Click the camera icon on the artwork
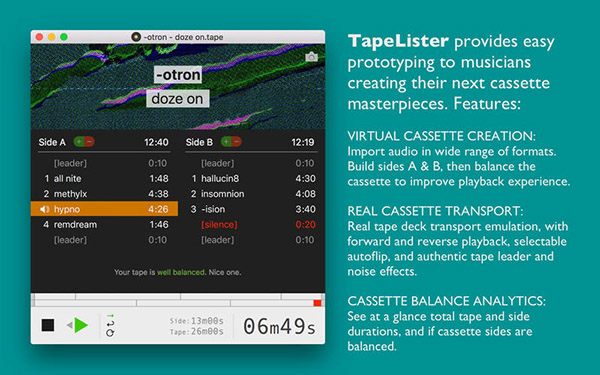This screenshot has width=600, height=375. [311, 57]
